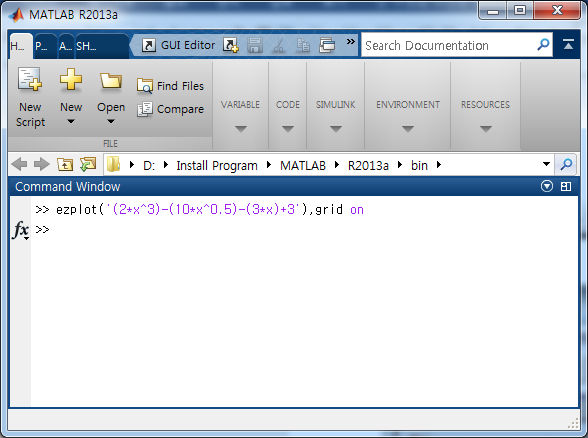Click the address bar folder icon
The height and width of the screenshot is (438, 588).
[113, 164]
